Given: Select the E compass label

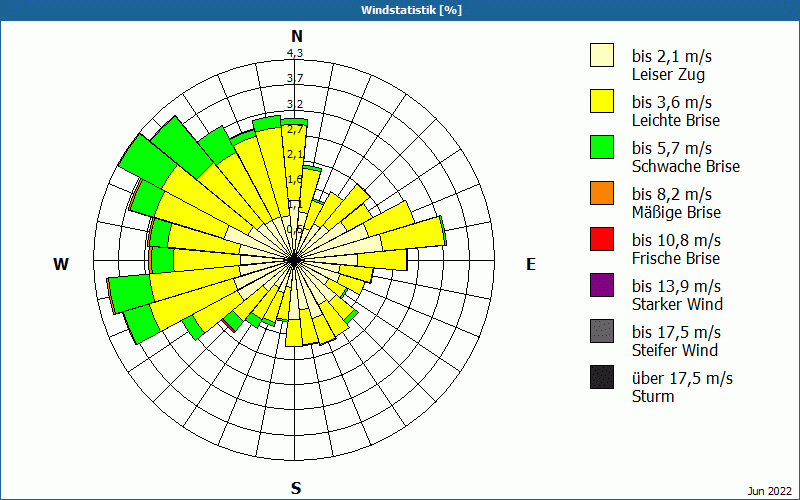Looking at the screenshot, I should 531,264.
